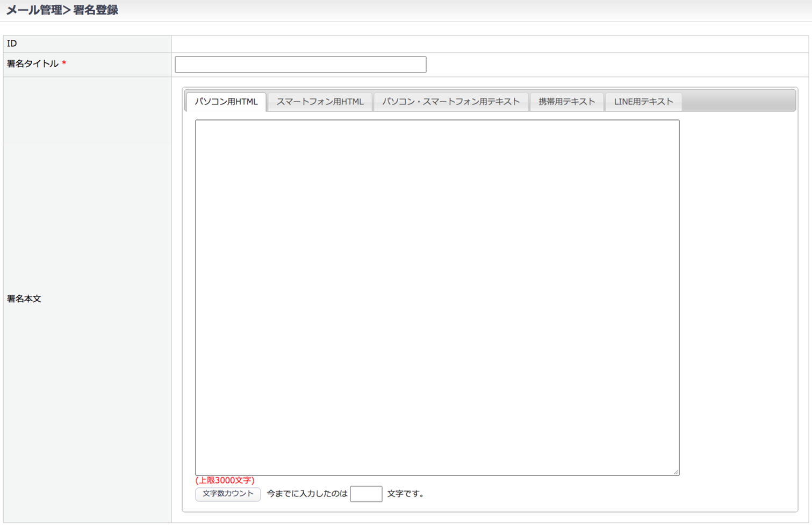The height and width of the screenshot is (526, 812).
Task: Click the textarea resize handle corner
Action: coord(676,472)
